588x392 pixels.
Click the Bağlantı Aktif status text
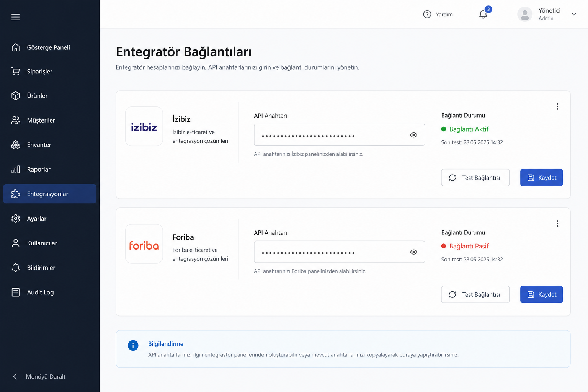pos(469,129)
